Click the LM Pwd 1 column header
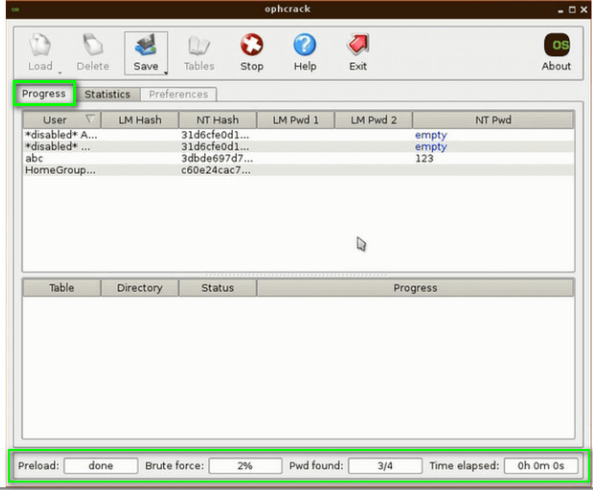Viewport: 593px width, 490px height. (295, 120)
